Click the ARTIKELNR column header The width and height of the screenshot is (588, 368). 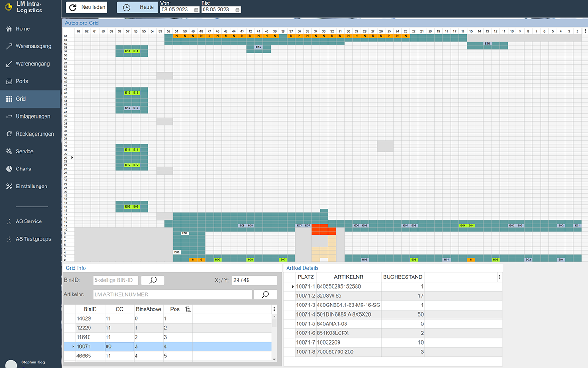click(x=349, y=277)
